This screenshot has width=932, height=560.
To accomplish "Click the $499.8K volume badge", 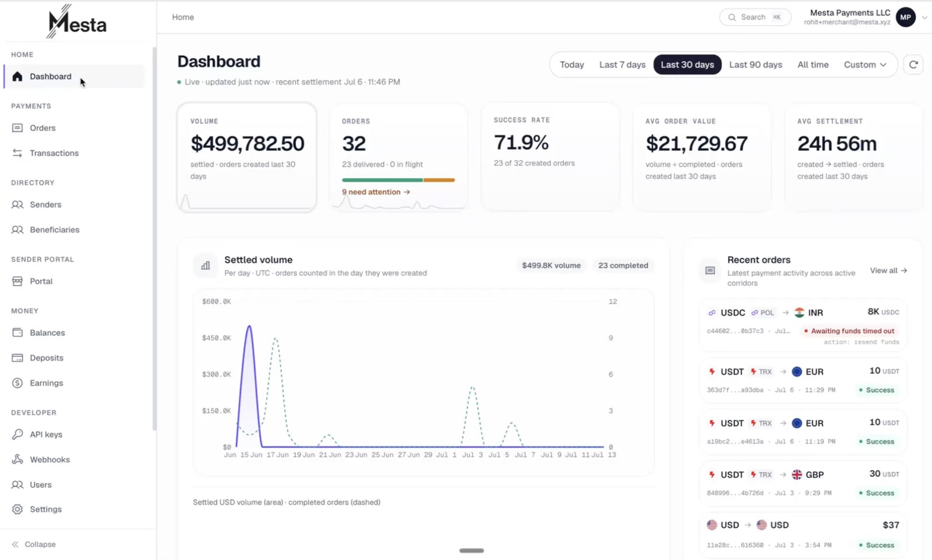I will (551, 265).
